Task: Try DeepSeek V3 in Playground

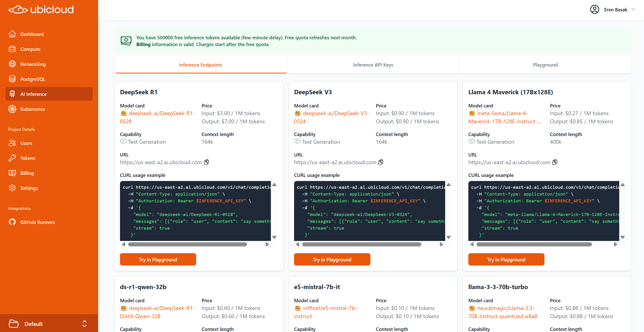Action: 332,259
